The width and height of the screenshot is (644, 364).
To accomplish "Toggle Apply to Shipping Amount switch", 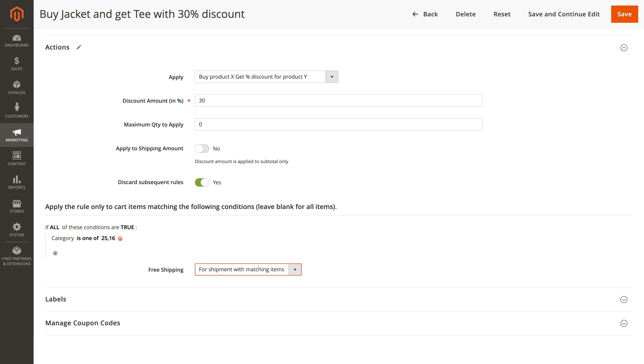I will [x=202, y=149].
